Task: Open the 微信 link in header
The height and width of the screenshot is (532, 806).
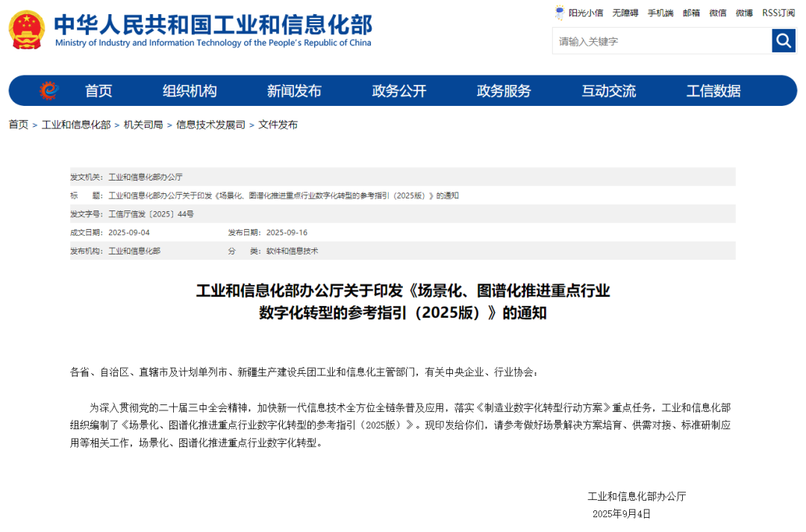Action: (718, 13)
